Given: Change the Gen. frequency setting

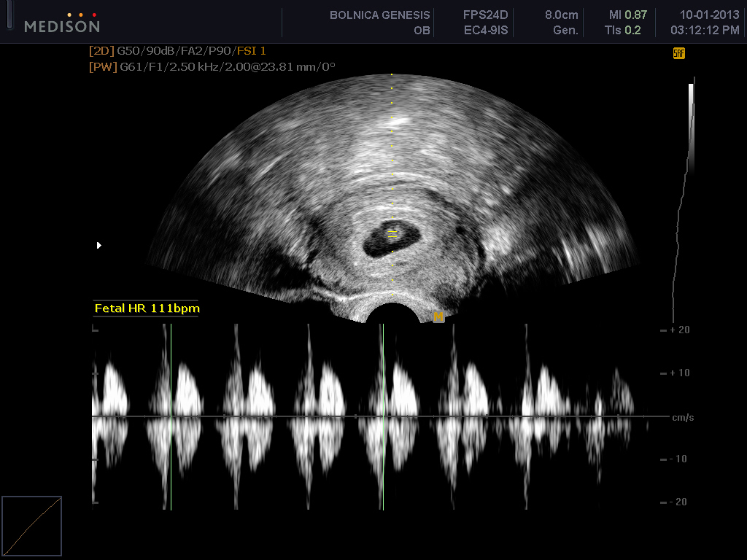Looking at the screenshot, I should coord(565,31).
